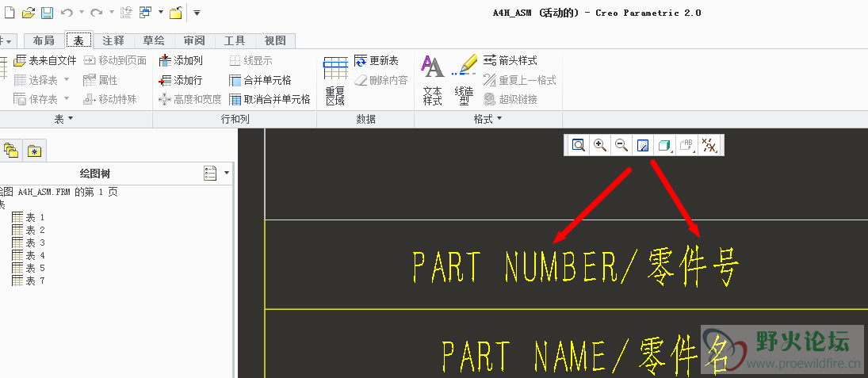
Task: Select 表 5 in the drawing tree
Action: click(29, 269)
